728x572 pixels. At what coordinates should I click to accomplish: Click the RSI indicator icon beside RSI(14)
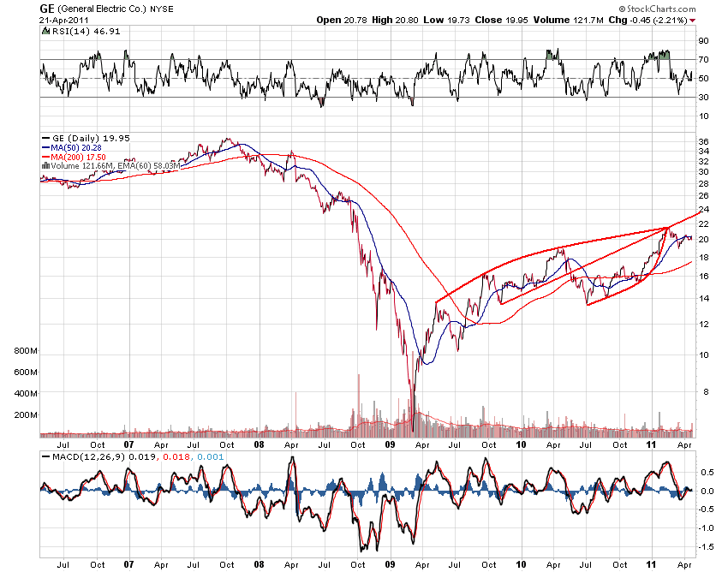pyautogui.click(x=45, y=31)
